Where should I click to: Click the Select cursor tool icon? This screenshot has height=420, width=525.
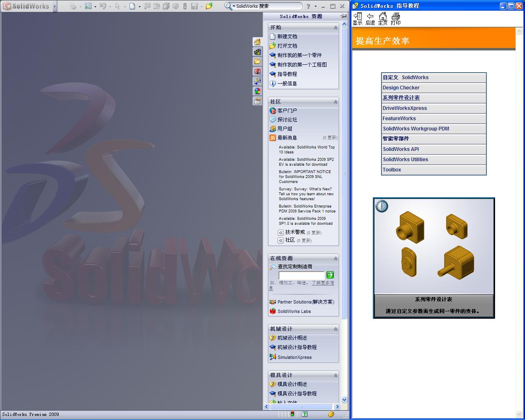tap(118, 6)
